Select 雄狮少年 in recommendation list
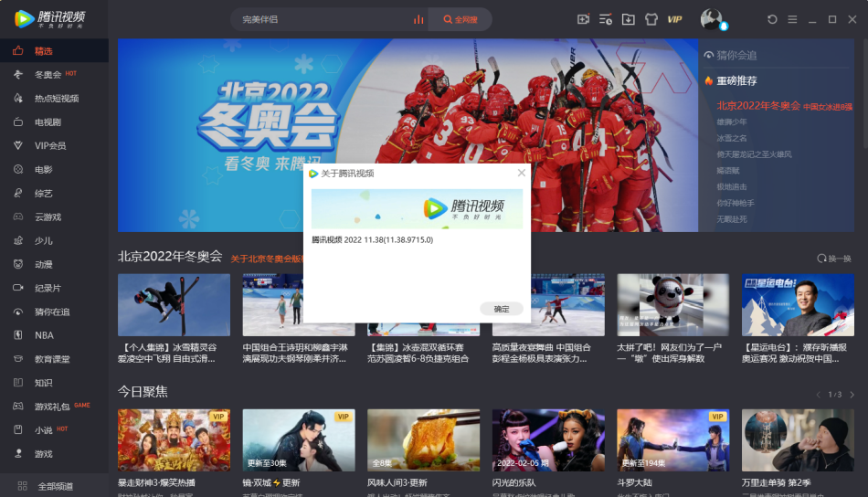The image size is (868, 497). (731, 122)
